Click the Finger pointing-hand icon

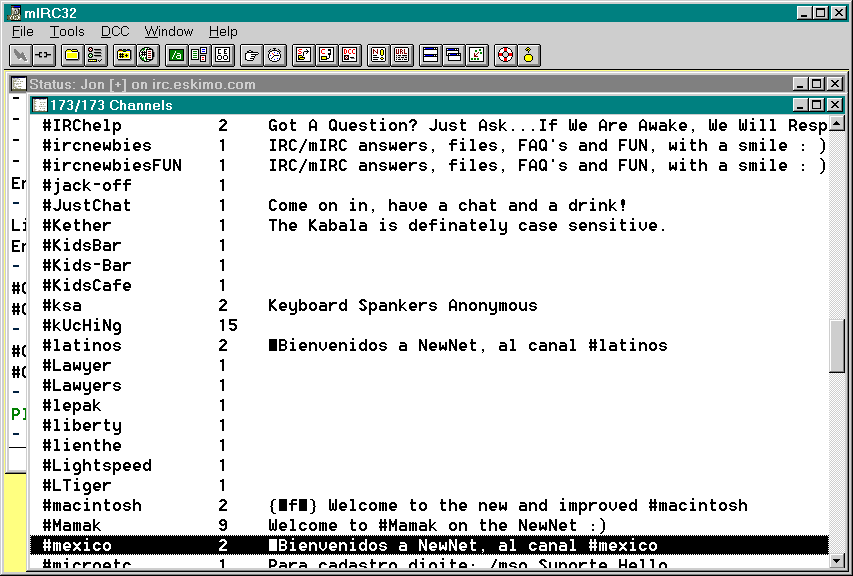tap(251, 55)
